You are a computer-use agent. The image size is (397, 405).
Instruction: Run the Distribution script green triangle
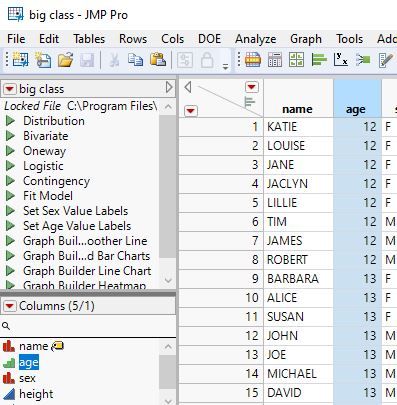(10, 121)
